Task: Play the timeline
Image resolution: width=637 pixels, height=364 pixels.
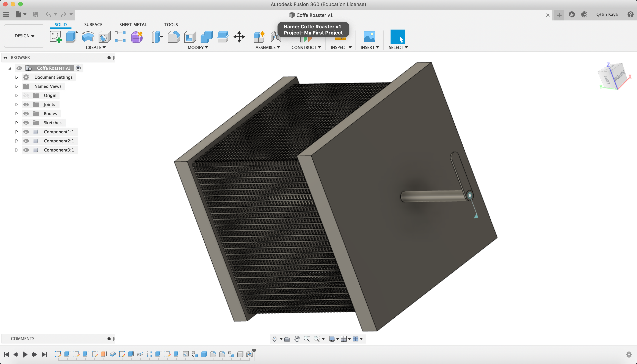Action: coord(25,355)
